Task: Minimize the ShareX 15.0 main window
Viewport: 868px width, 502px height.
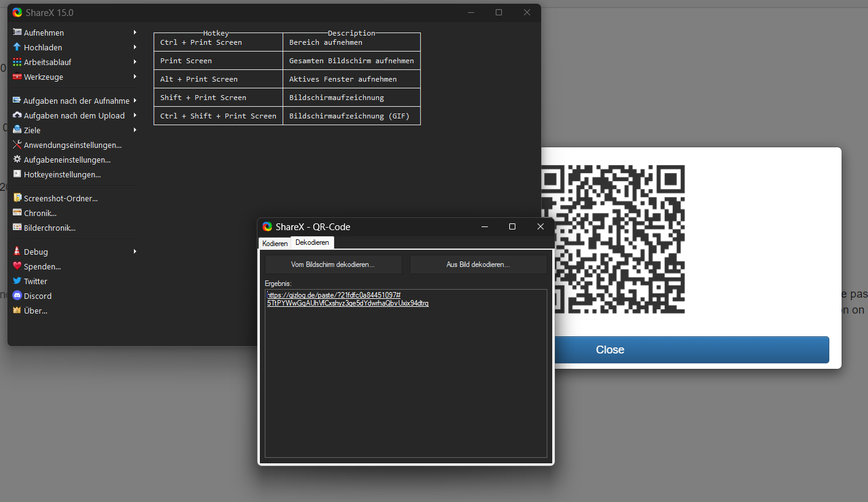Action: point(471,12)
